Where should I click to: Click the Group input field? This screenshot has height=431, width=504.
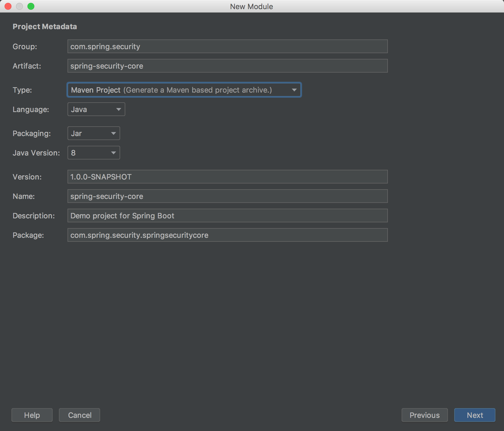[x=227, y=46]
